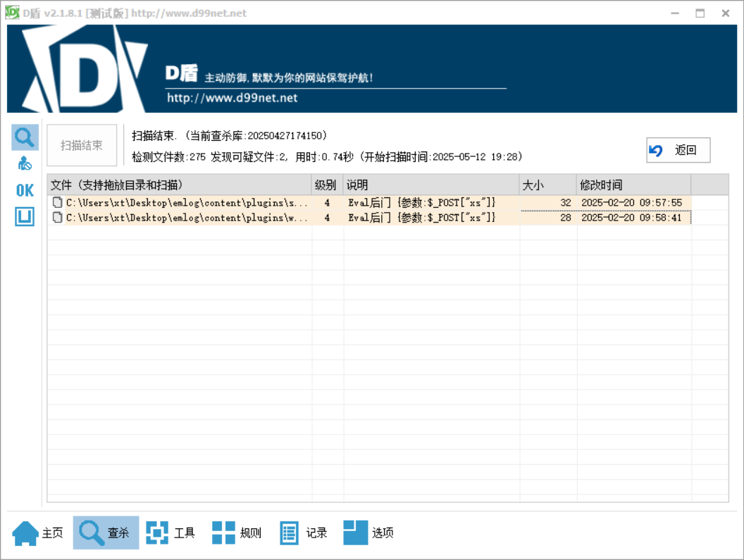Select the OK icon in left sidebar
The height and width of the screenshot is (560, 744).
pos(25,190)
